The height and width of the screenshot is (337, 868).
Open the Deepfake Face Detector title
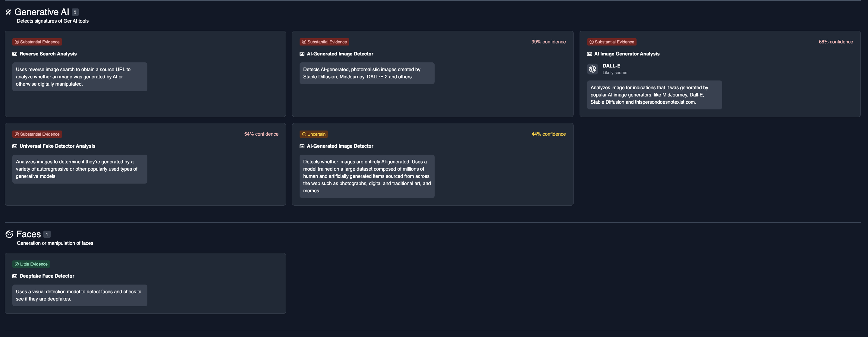pyautogui.click(x=47, y=276)
